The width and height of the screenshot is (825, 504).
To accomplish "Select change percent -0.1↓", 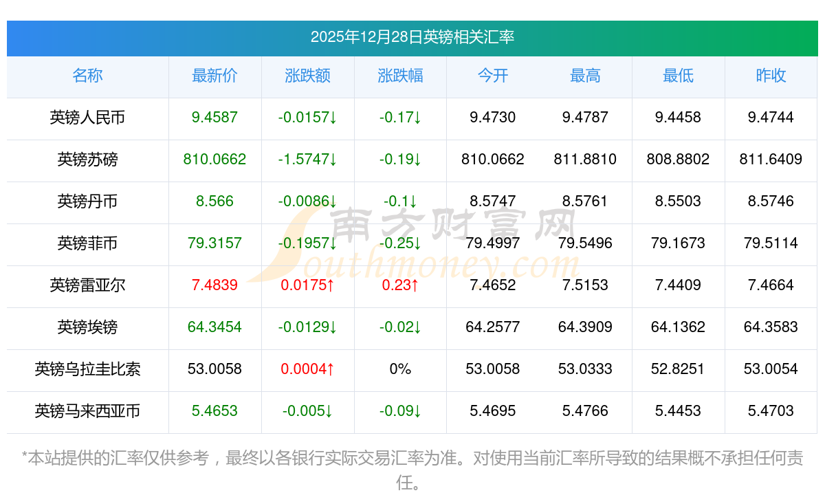I will click(400, 201).
